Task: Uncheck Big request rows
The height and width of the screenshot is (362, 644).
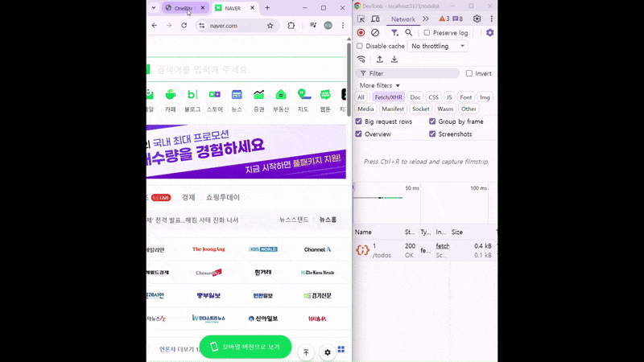Action: [358, 121]
